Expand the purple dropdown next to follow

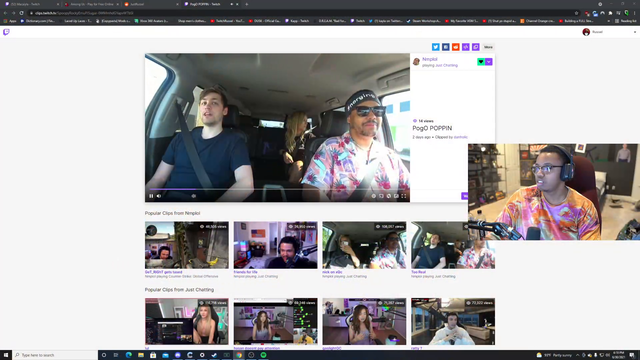pyautogui.click(x=489, y=62)
